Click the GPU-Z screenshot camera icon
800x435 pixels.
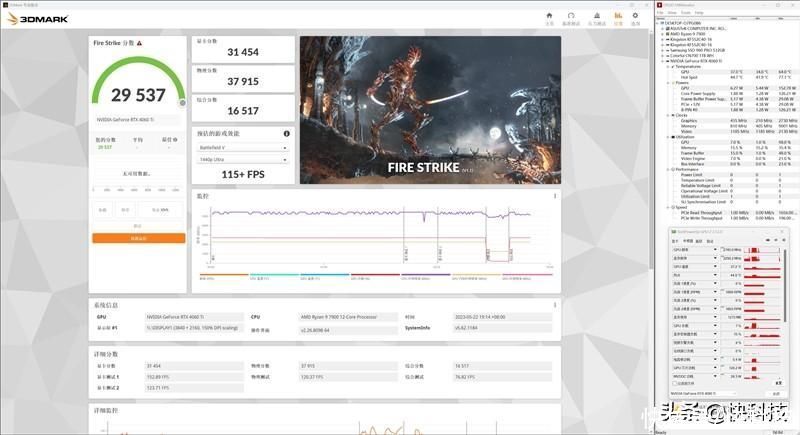click(x=768, y=240)
